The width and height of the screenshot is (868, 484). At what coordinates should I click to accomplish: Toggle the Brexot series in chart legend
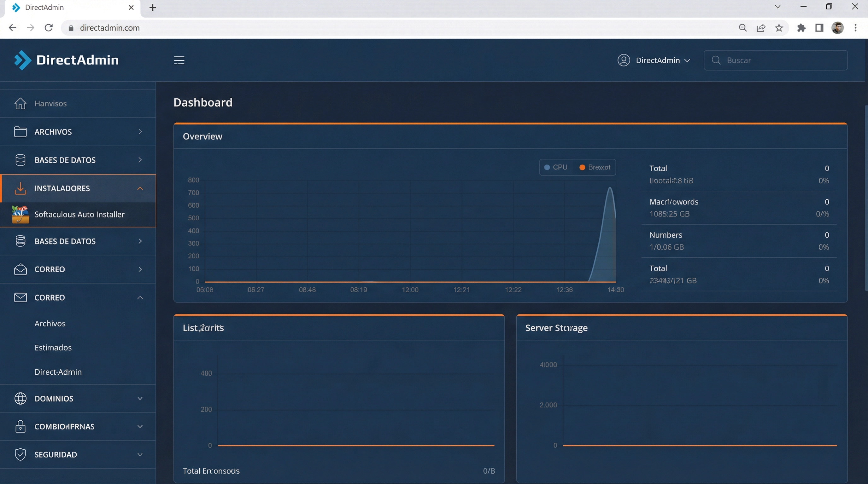(595, 167)
